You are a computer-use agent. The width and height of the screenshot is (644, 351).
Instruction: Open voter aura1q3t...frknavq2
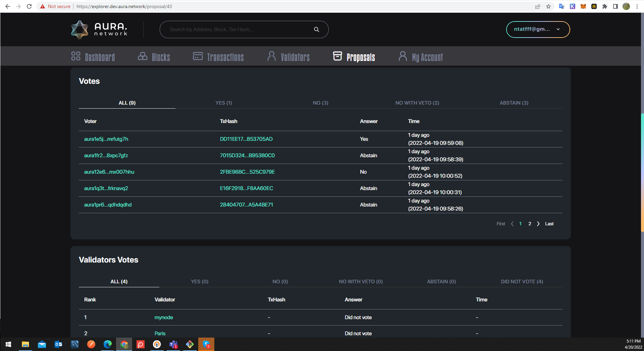coord(106,188)
